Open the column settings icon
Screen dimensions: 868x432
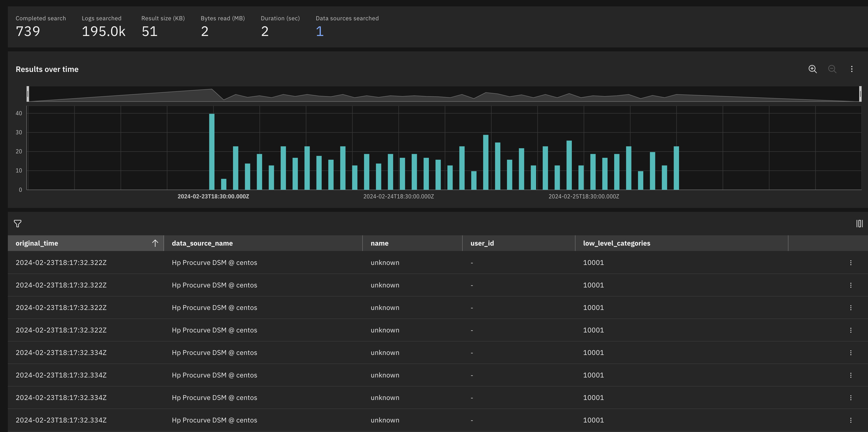click(859, 224)
